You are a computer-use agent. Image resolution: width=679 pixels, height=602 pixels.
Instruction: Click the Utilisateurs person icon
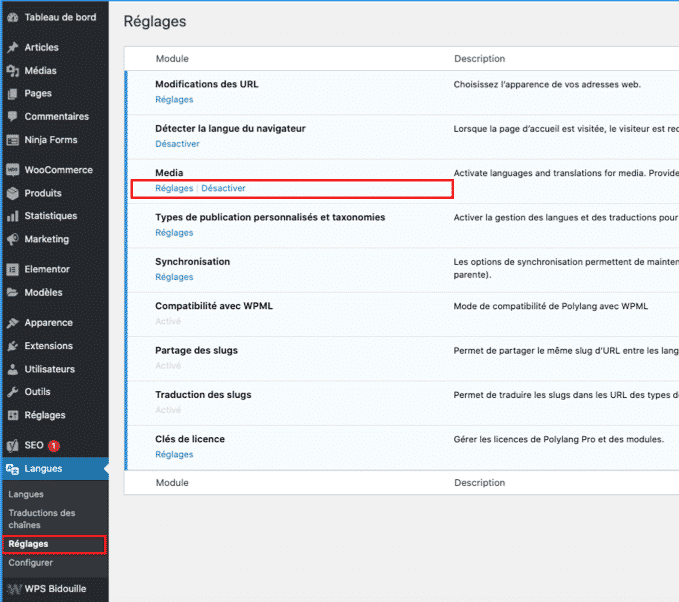(x=13, y=369)
